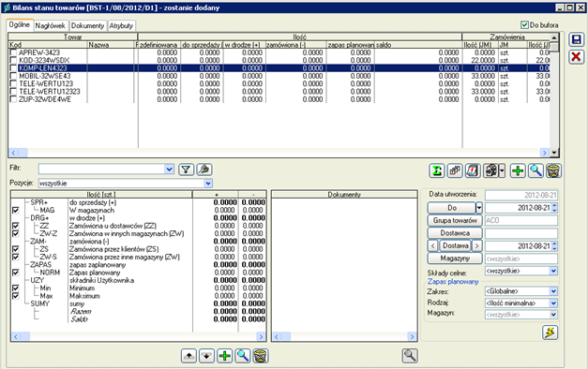588x369 pixels.
Task: Select the SUMY tree node
Action: (39, 303)
